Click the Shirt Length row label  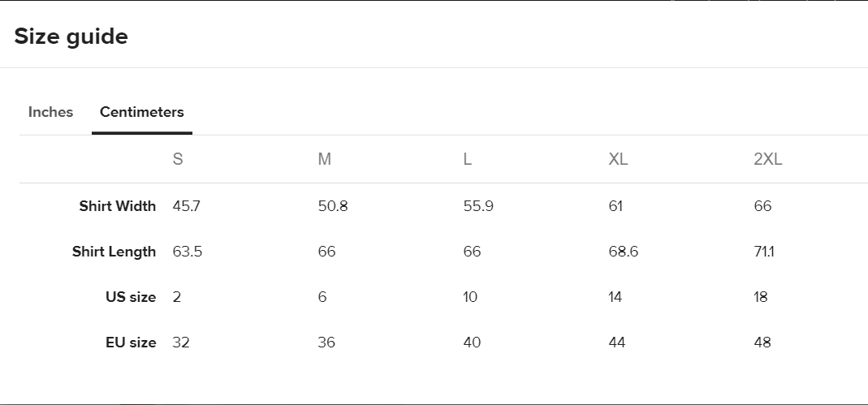pyautogui.click(x=114, y=251)
